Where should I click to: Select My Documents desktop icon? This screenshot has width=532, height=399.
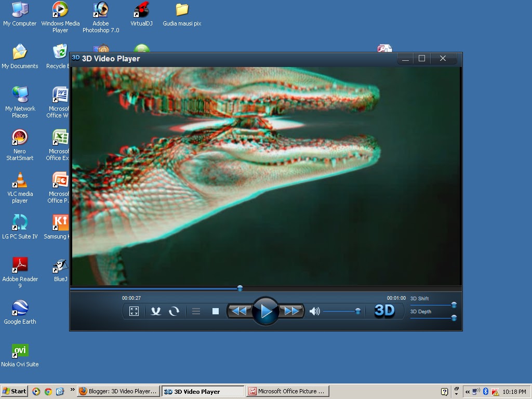click(20, 56)
